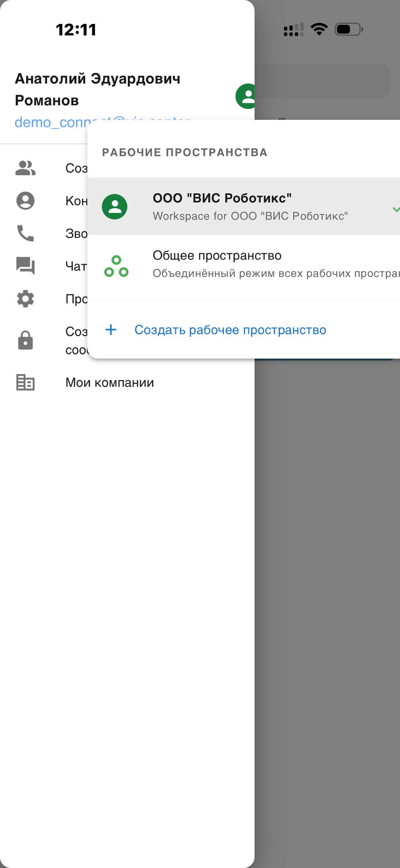Image resolution: width=400 pixels, height=868 pixels.
Task: Tap the blue plus icon
Action: 111,330
